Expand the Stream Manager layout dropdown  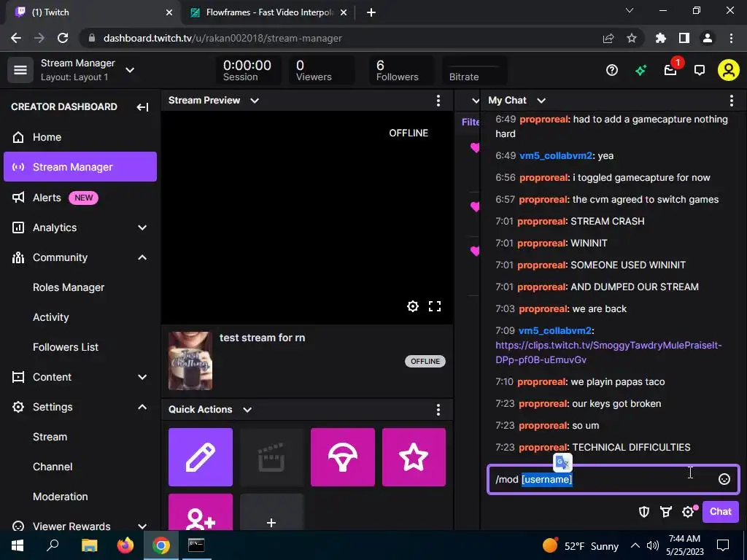(x=130, y=70)
